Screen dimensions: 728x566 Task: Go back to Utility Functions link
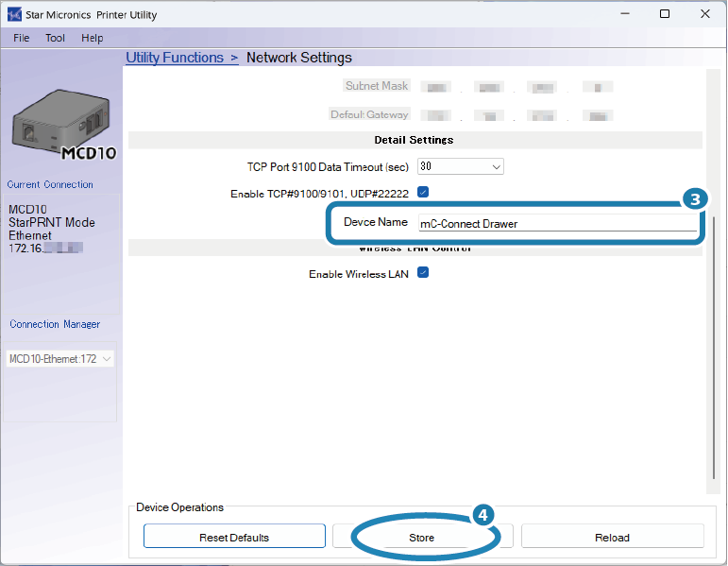(x=181, y=58)
